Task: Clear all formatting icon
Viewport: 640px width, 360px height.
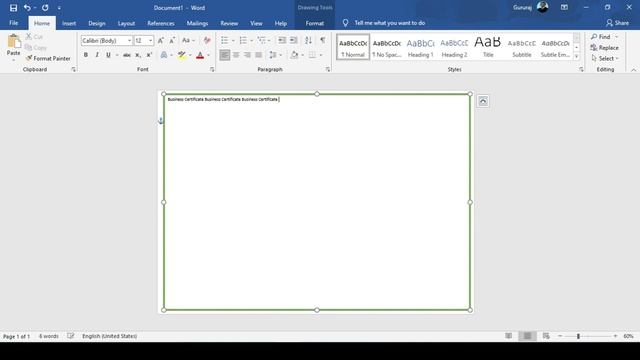Action: (x=207, y=40)
